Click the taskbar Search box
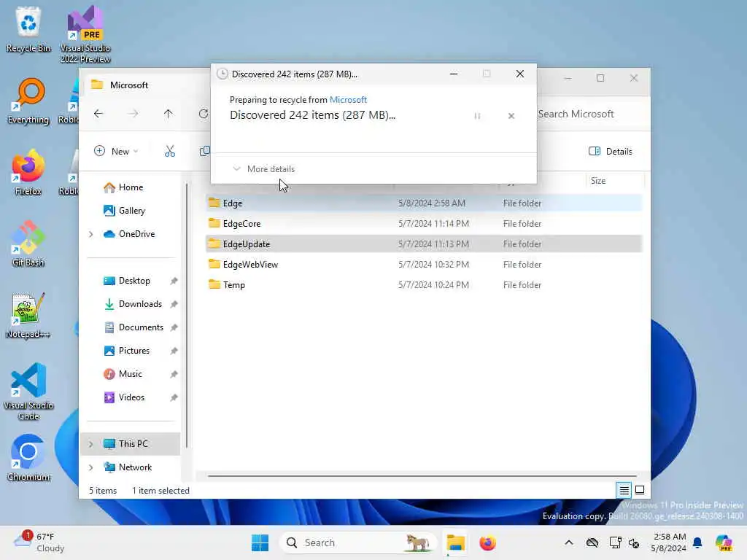The width and height of the screenshot is (747, 560). coord(358,542)
